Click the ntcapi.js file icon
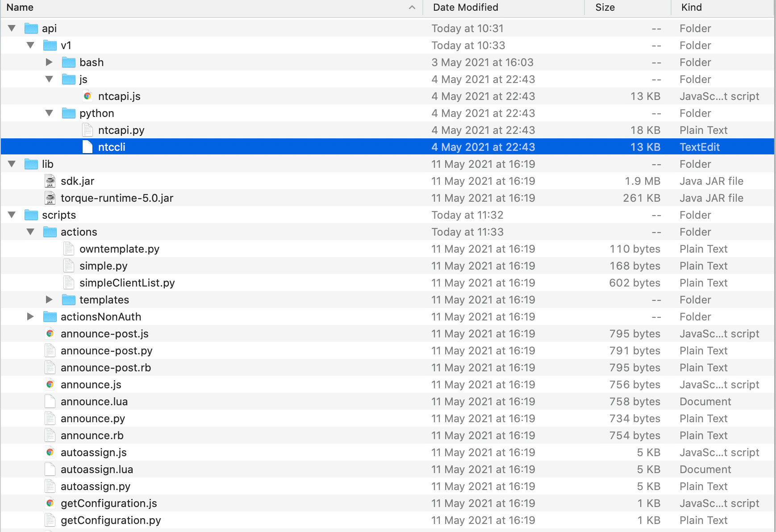The height and width of the screenshot is (532, 776). [88, 96]
